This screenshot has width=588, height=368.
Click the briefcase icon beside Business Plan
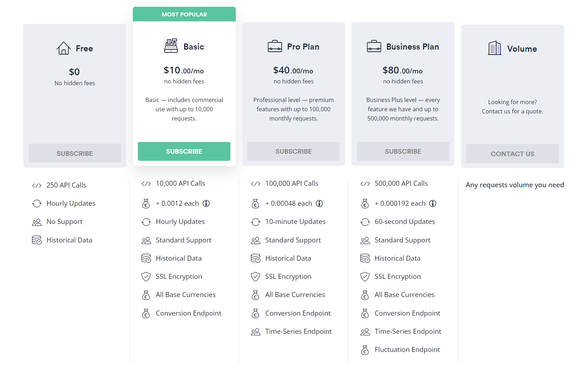coord(374,46)
